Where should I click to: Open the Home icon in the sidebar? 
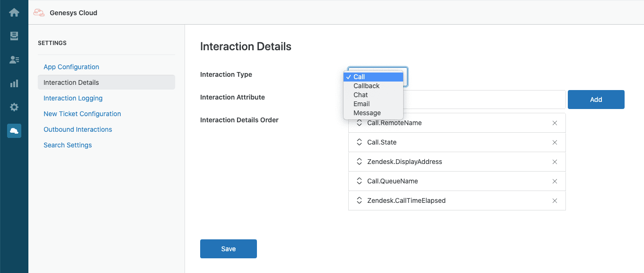pyautogui.click(x=14, y=12)
